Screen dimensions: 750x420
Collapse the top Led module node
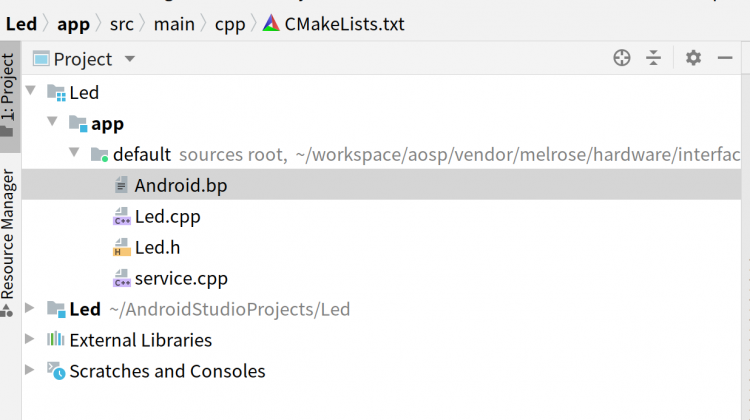[x=31, y=92]
